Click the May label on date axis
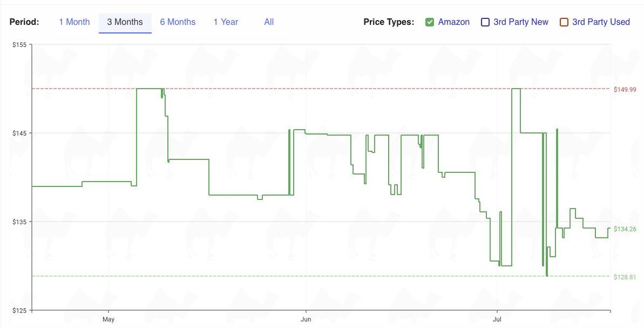The width and height of the screenshot is (644, 328). [x=109, y=319]
